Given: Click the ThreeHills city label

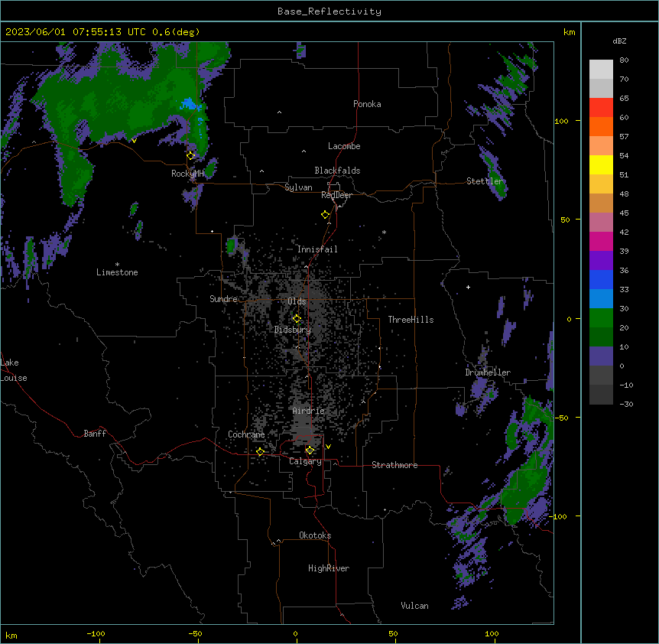Looking at the screenshot, I should (x=411, y=320).
